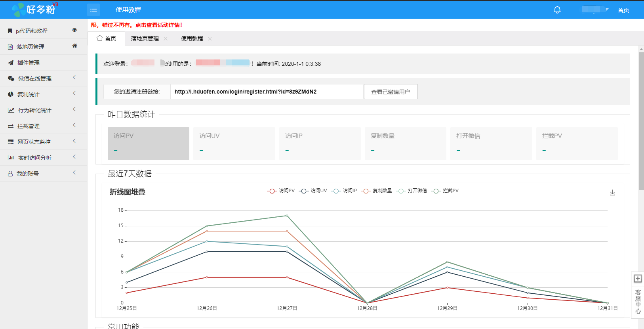Open the 客服中心 side panel
Image resolution: width=644 pixels, height=329 pixels.
638,302
